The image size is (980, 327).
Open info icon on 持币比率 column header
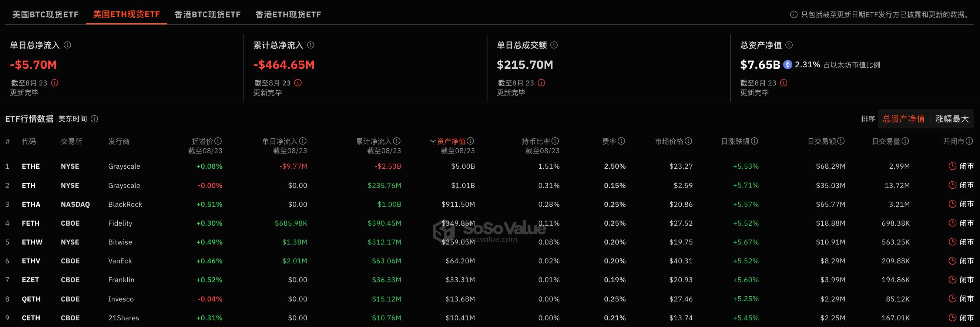pyautogui.click(x=556, y=141)
